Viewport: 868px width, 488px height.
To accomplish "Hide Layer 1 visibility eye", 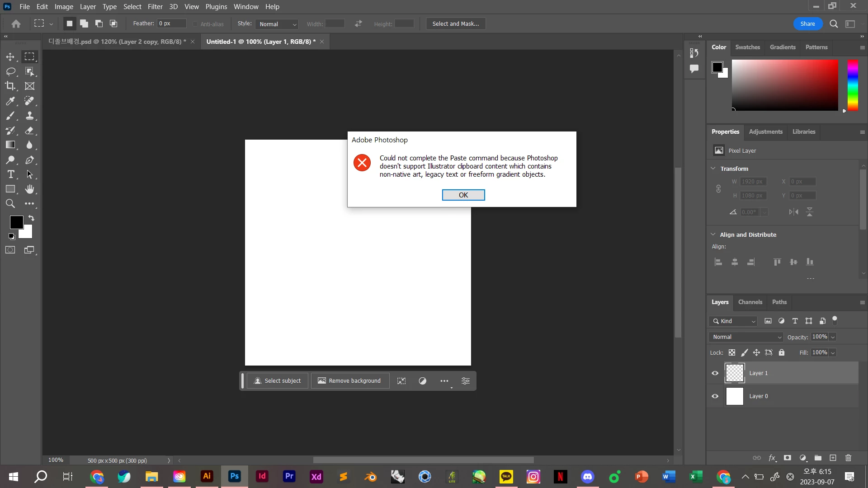I will pyautogui.click(x=715, y=373).
